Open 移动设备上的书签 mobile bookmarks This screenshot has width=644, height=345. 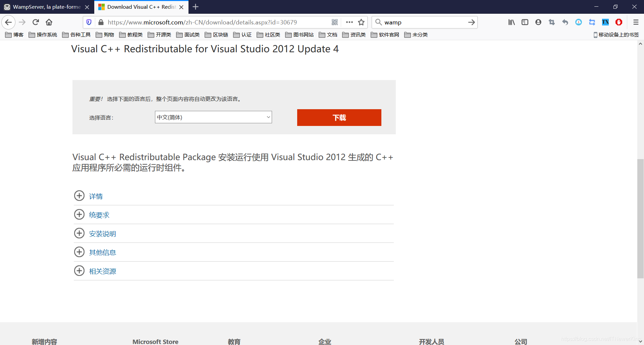(x=616, y=35)
